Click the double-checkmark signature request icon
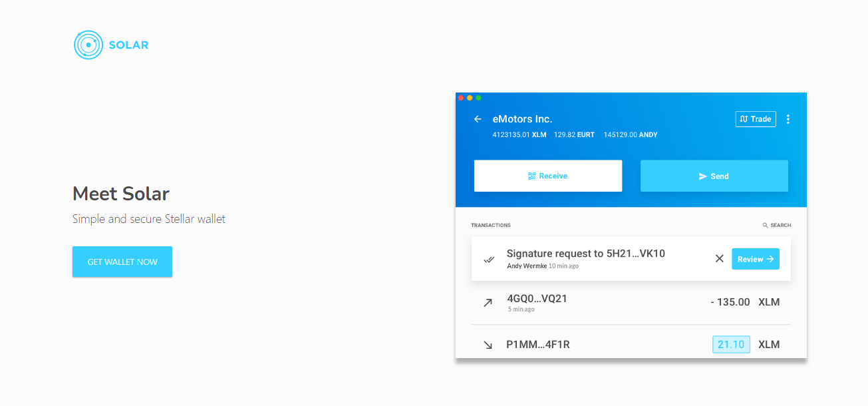868x406 pixels. [x=489, y=260]
